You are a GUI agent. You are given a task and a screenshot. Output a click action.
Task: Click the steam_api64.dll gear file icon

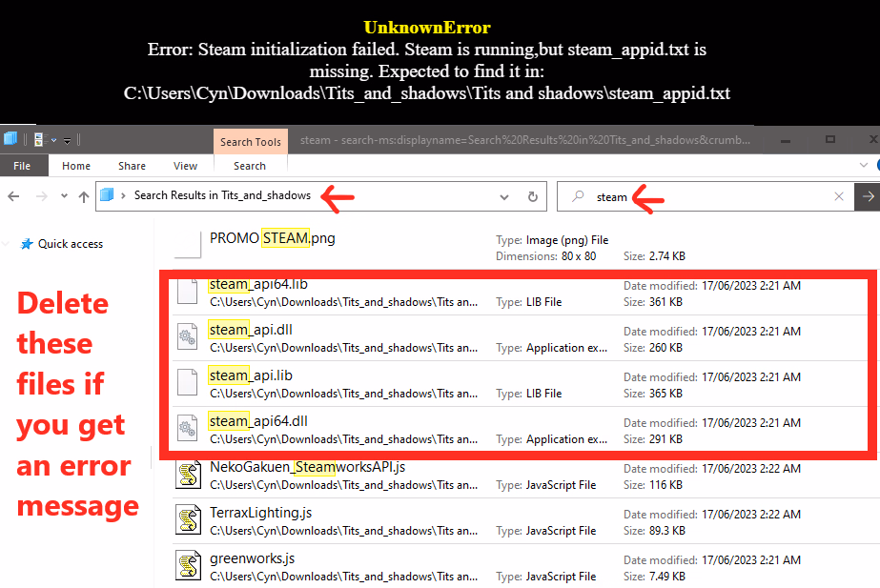(x=188, y=429)
